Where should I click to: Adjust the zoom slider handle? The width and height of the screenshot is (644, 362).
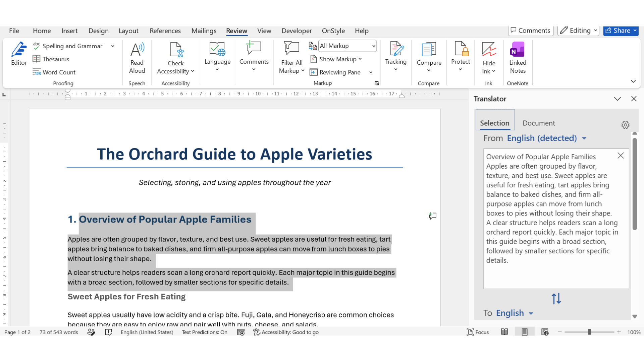click(x=589, y=332)
